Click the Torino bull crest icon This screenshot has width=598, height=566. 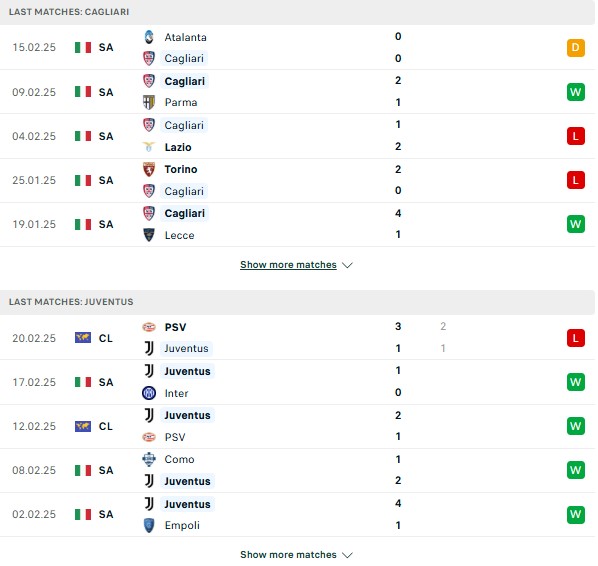149,169
